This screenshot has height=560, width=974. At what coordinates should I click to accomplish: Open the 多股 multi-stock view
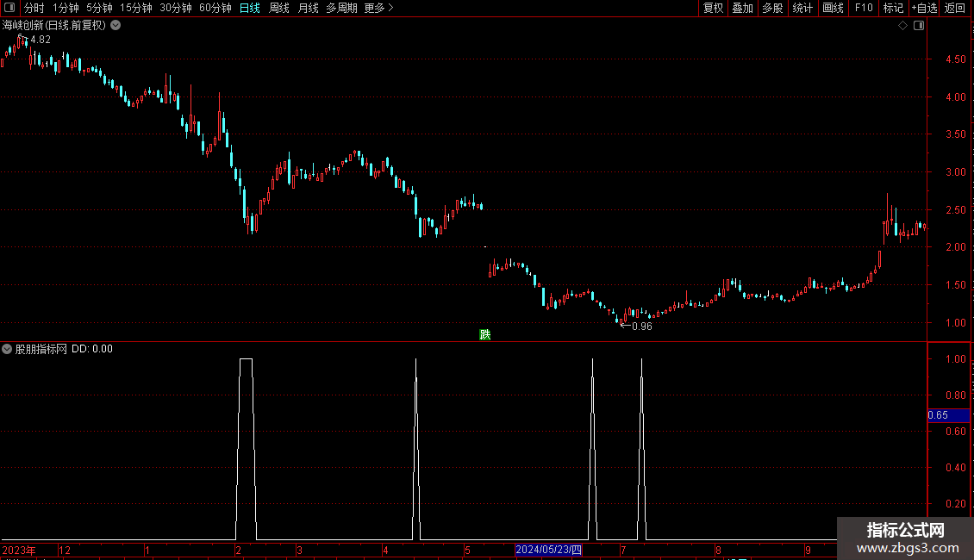(772, 8)
